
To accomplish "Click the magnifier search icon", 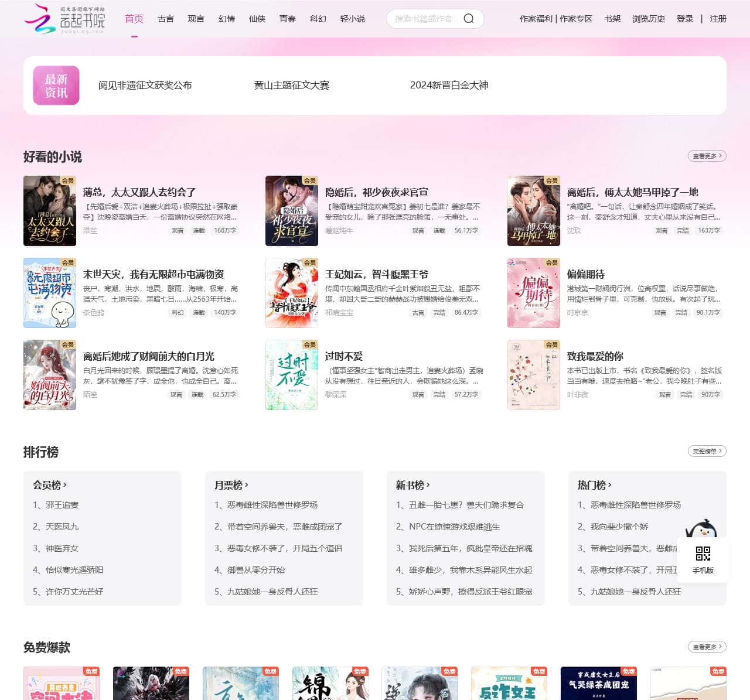I will (468, 19).
